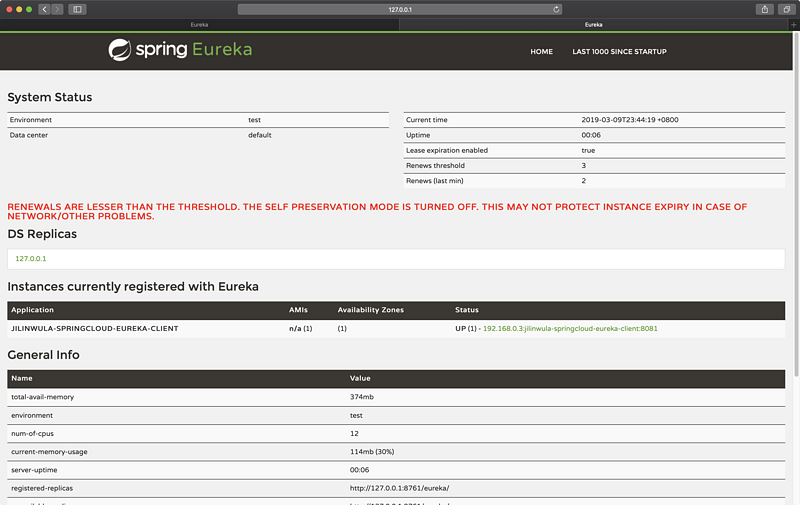800x505 pixels.
Task: Click the server-uptime row label
Action: [x=34, y=470]
